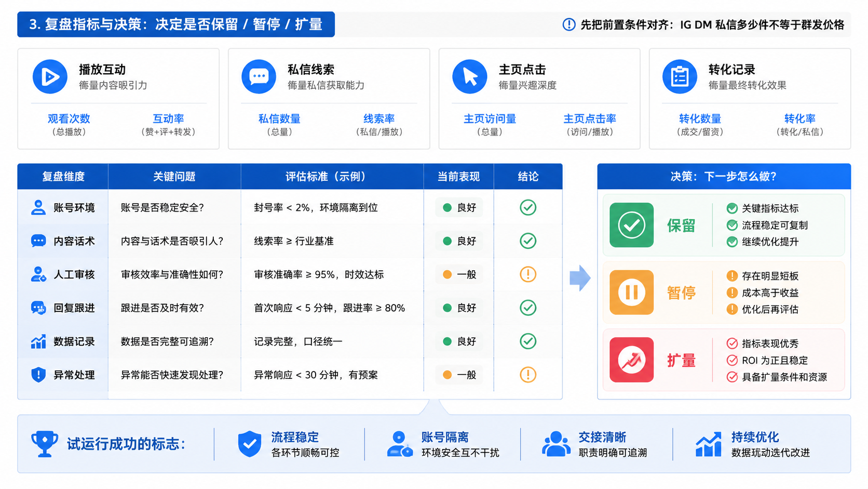This screenshot has height=489, width=868.
Task: Click the green 保留 checkmark icon
Action: 631,225
